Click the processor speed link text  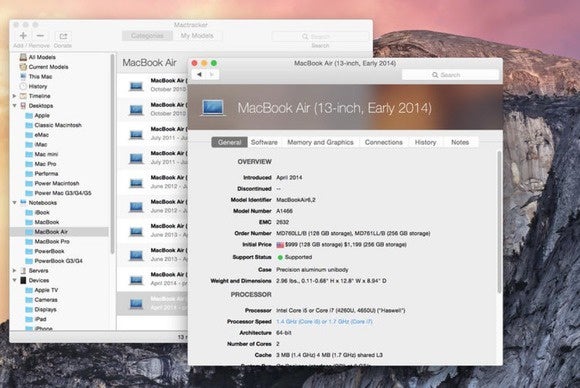tap(324, 322)
